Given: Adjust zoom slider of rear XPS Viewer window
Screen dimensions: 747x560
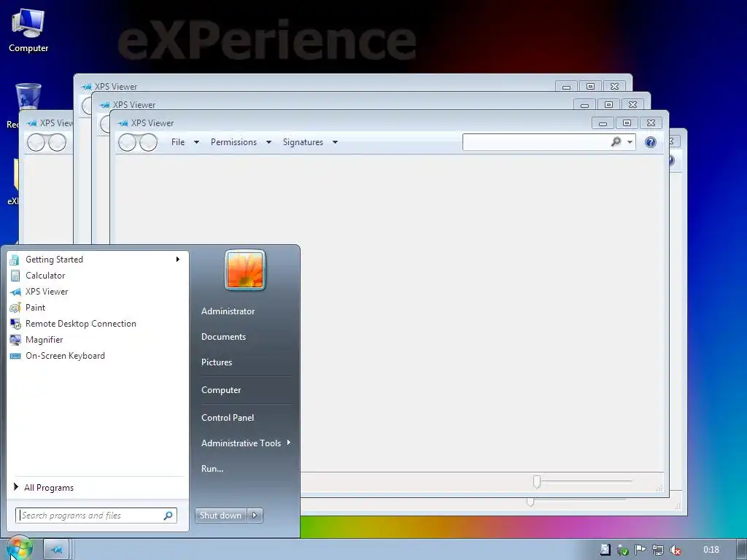Looking at the screenshot, I should coord(530,502).
